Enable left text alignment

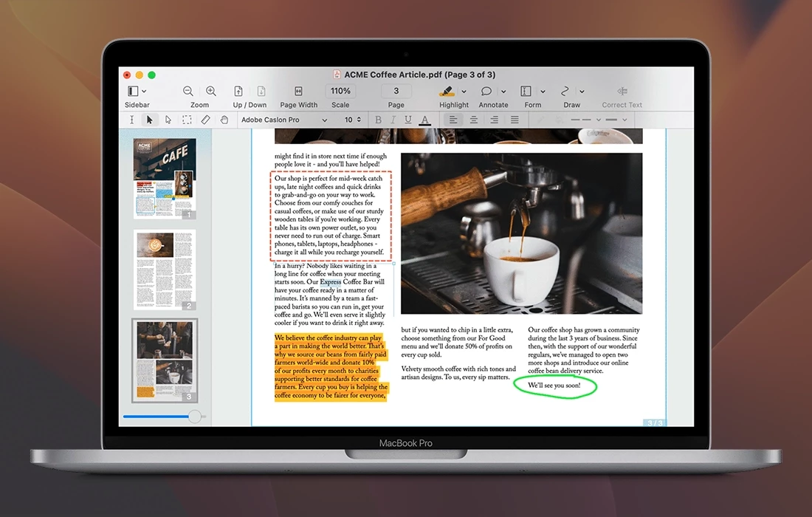[x=453, y=120]
